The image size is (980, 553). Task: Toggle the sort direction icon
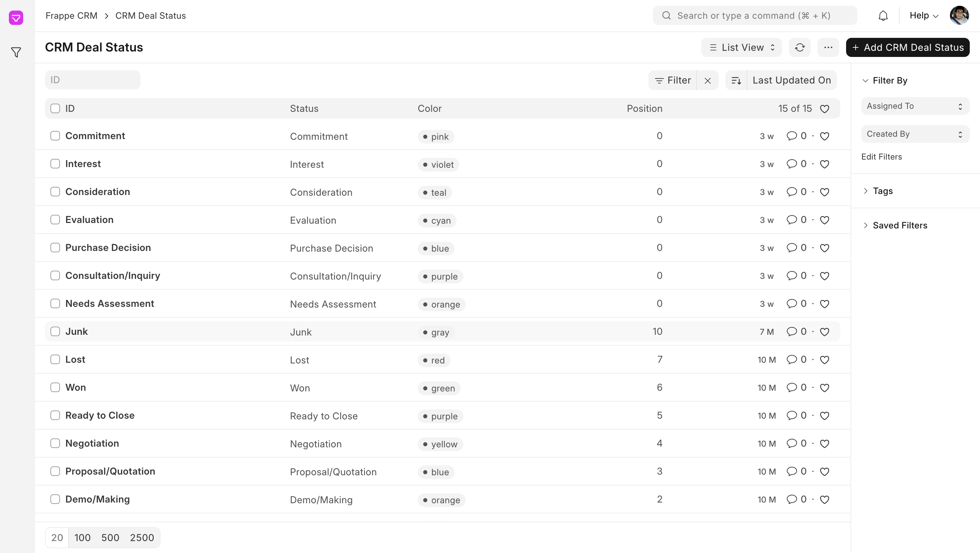pos(736,80)
